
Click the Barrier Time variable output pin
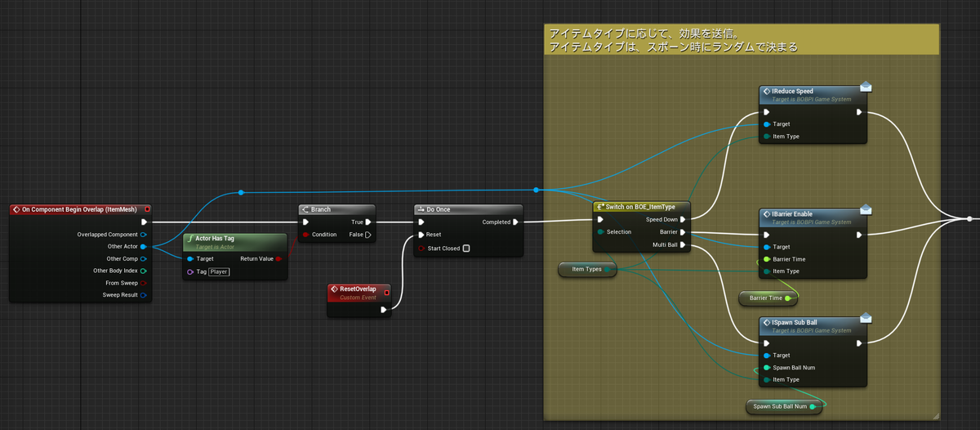[787, 298]
